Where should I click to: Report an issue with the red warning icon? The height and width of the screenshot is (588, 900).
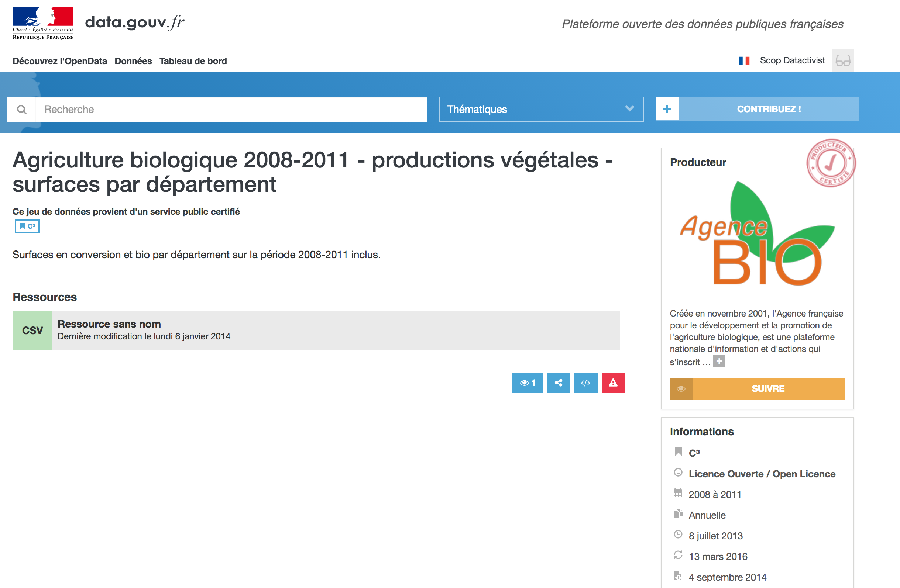(613, 383)
